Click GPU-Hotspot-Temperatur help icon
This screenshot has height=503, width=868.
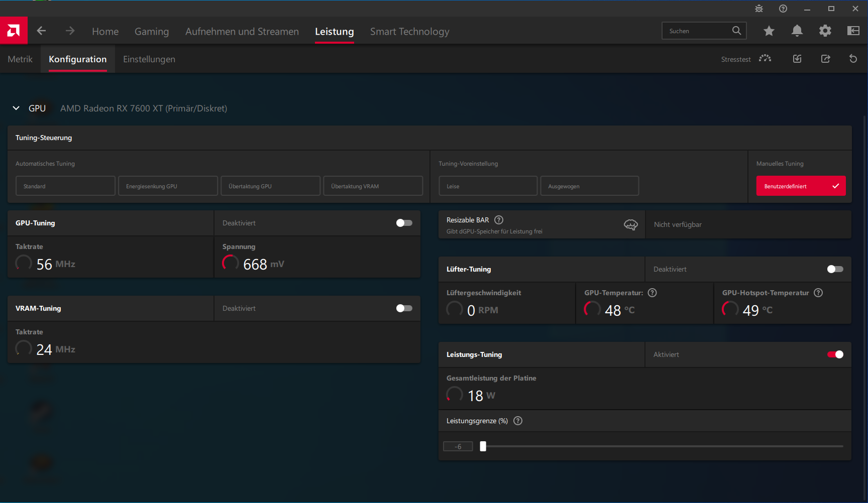tap(818, 293)
